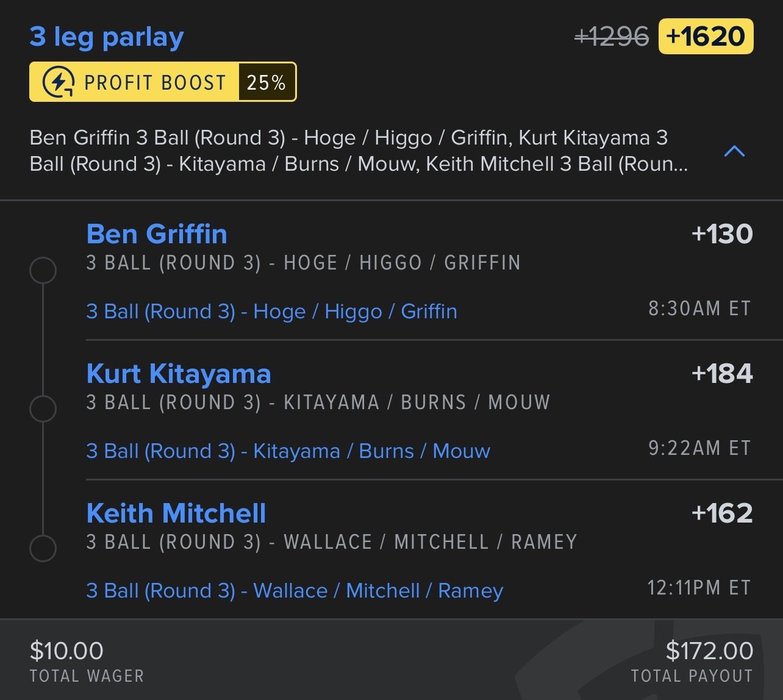Screen dimensions: 783x700
Task: Select the Keith Mitchell player name
Action: 176,513
